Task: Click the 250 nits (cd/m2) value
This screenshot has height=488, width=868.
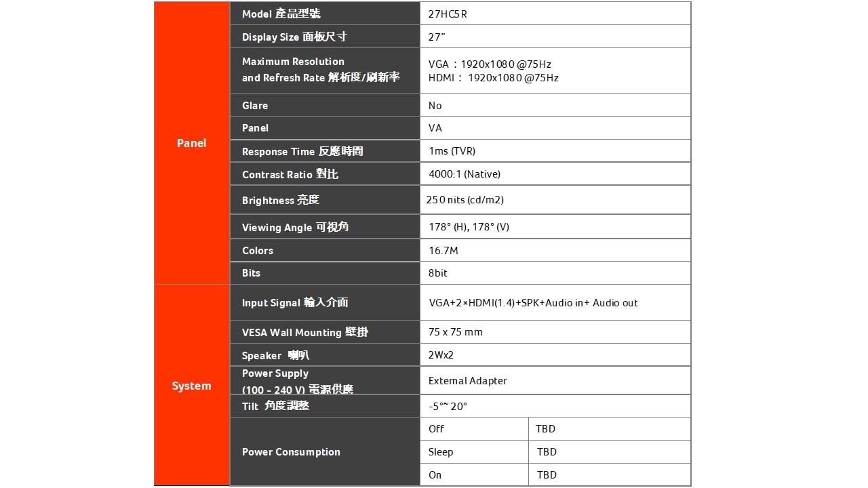Action: [x=465, y=200]
